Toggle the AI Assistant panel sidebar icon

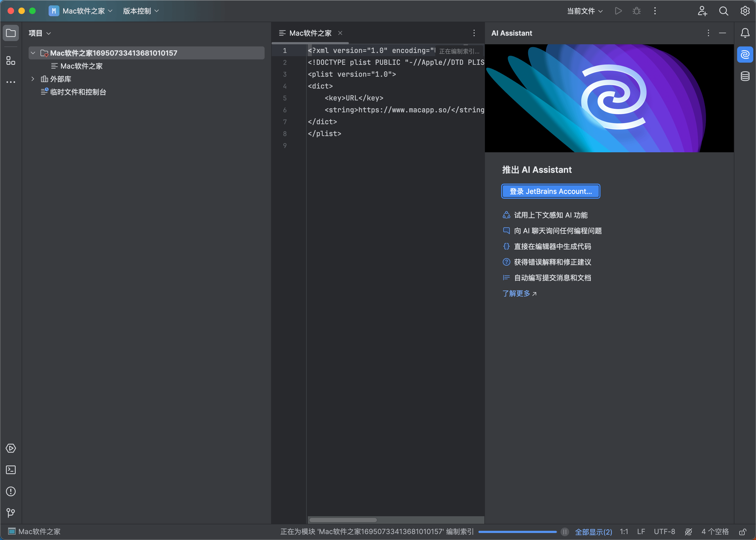pyautogui.click(x=745, y=55)
